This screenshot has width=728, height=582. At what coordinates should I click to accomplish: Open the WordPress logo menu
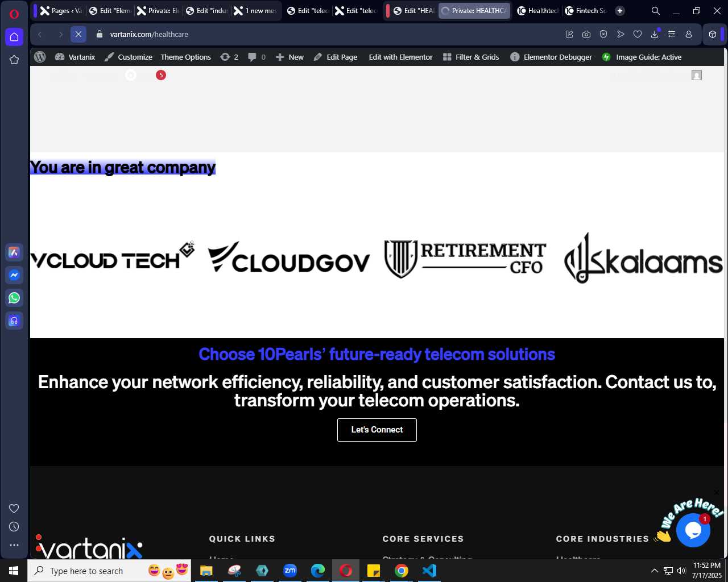(x=40, y=57)
